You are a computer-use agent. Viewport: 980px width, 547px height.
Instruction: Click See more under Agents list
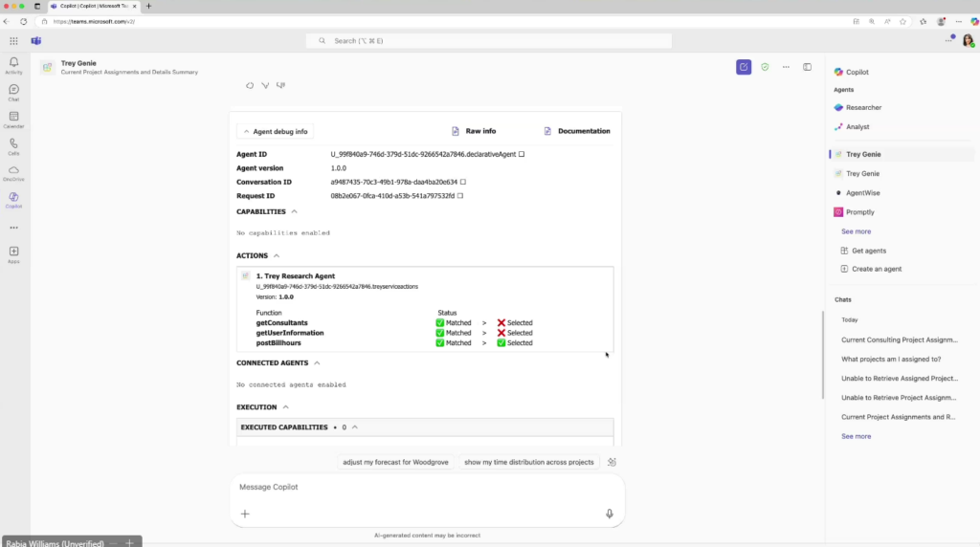[856, 231]
